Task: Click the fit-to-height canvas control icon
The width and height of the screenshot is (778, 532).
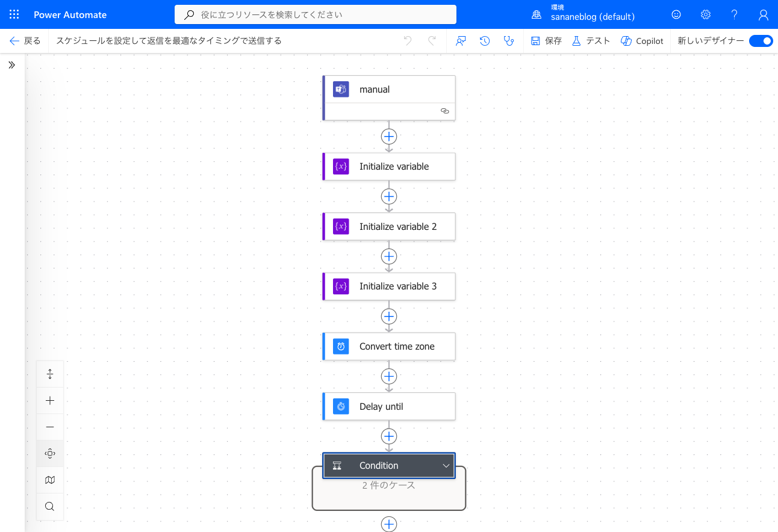Action: 50,374
